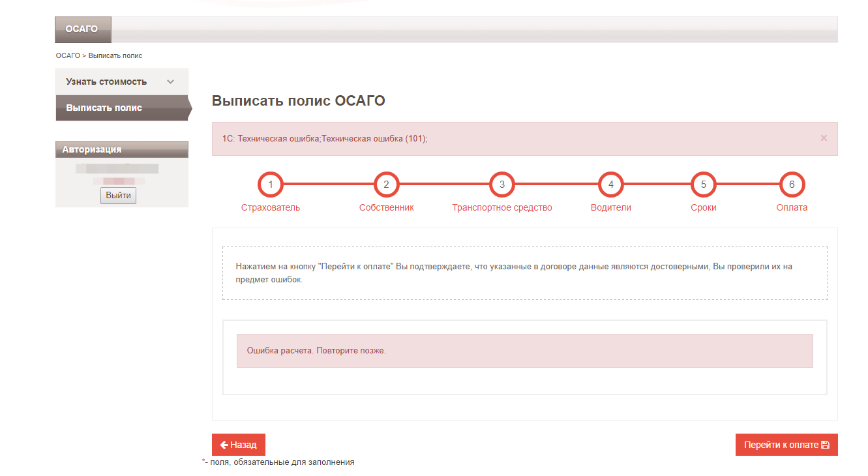
Task: Click the numbered step 6 circle
Action: (x=792, y=185)
